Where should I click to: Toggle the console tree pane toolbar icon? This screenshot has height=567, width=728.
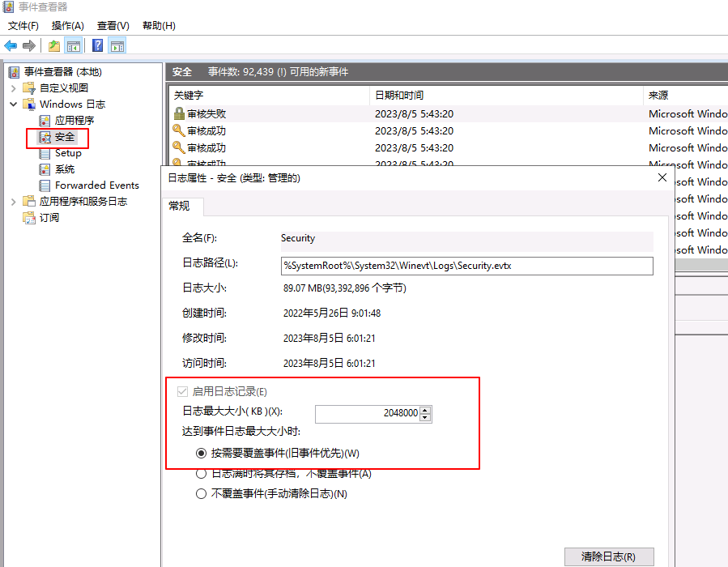[x=74, y=46]
